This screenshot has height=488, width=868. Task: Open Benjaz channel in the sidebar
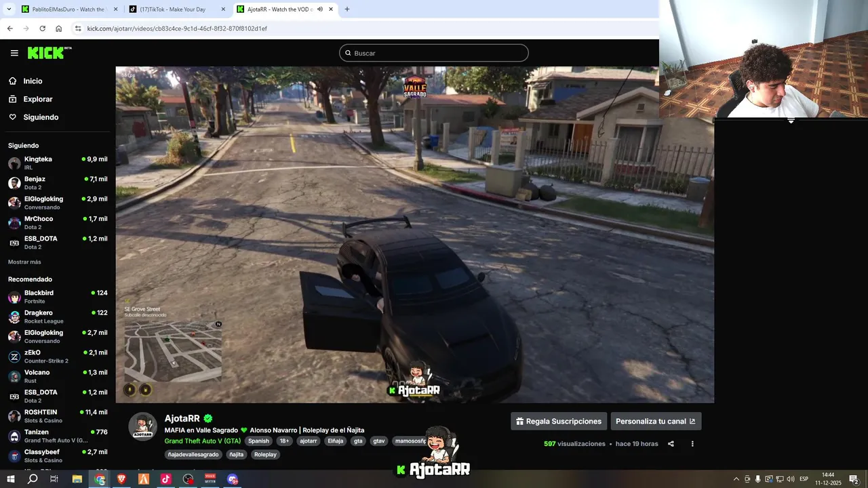pos(58,183)
